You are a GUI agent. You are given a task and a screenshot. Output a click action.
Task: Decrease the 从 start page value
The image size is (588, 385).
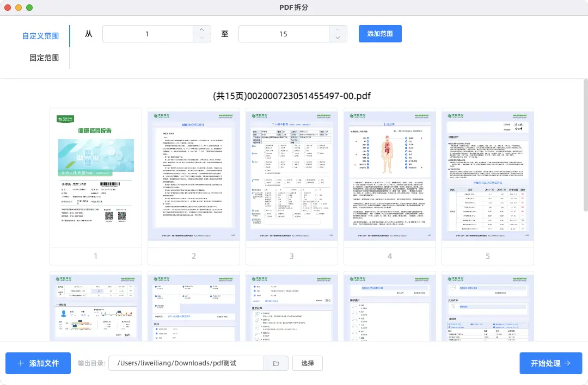[x=202, y=38]
